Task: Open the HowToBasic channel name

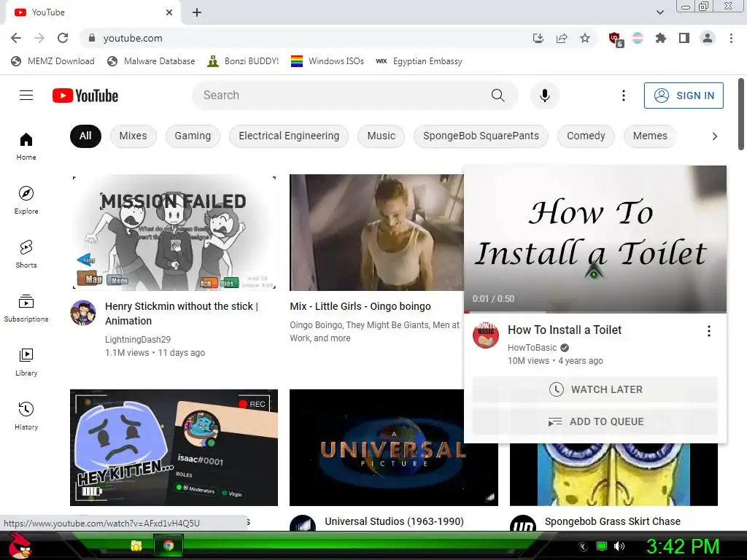Action: (x=532, y=348)
